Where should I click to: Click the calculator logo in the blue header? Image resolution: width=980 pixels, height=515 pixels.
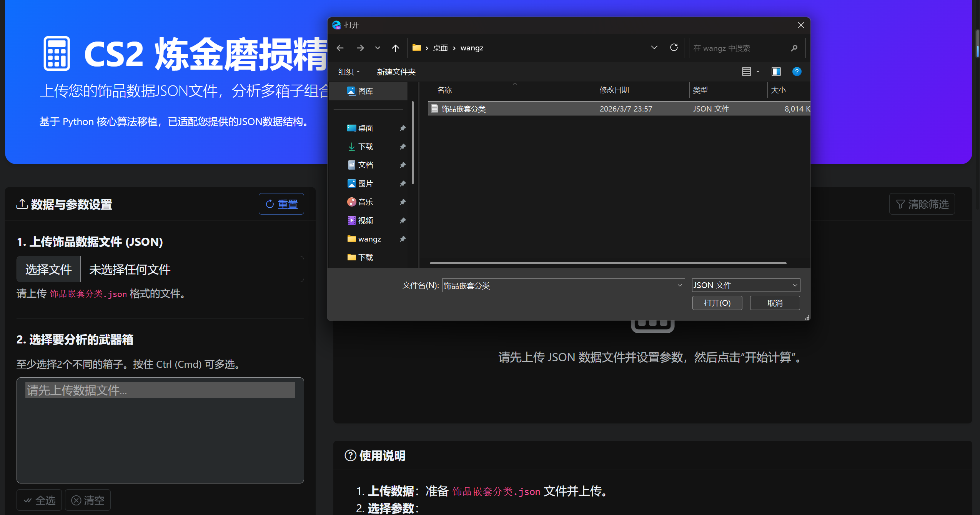click(x=57, y=53)
